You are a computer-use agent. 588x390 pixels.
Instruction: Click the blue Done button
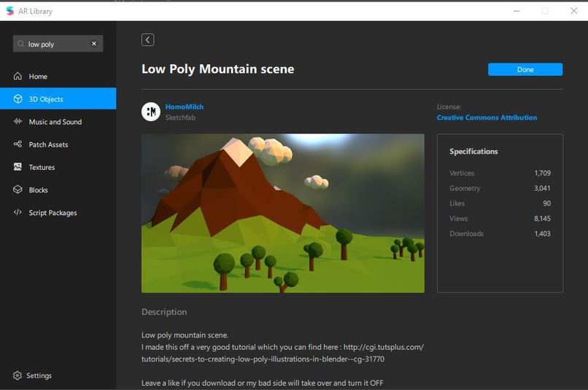tap(525, 69)
